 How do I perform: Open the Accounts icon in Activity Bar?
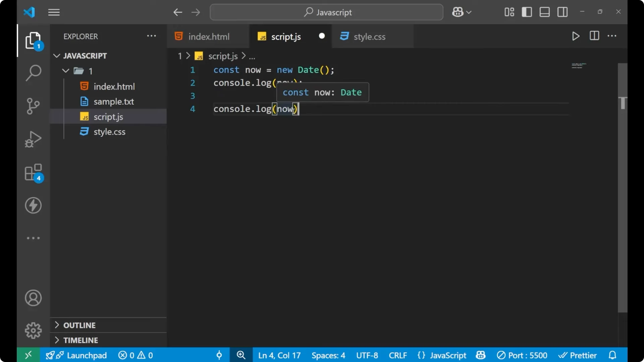coord(33,298)
